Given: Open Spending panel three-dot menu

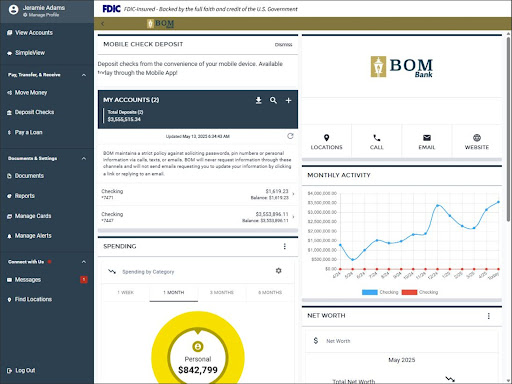Looking at the screenshot, I should (x=284, y=246).
